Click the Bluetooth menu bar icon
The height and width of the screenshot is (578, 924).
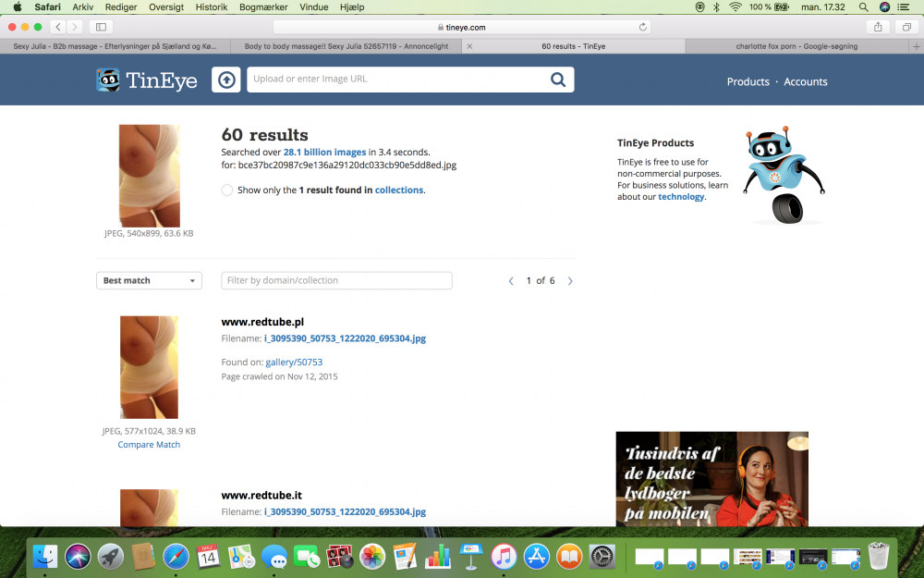point(717,7)
